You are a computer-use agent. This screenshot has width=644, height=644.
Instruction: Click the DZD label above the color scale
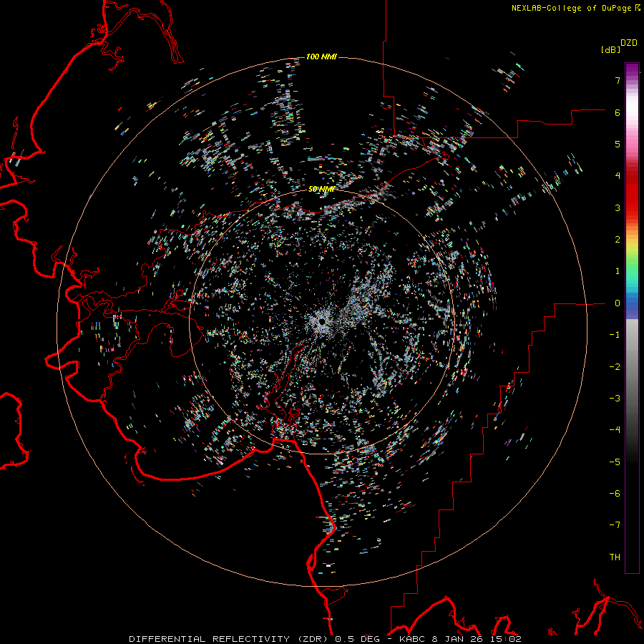coord(629,43)
